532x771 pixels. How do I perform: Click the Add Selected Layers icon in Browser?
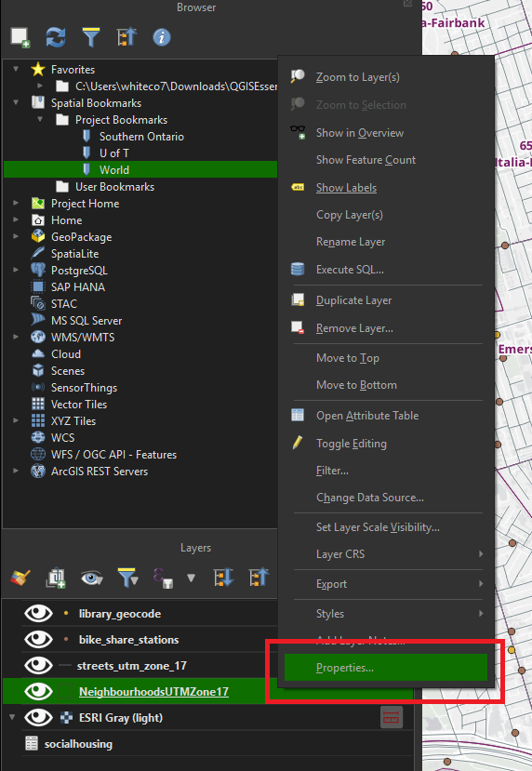pos(20,38)
